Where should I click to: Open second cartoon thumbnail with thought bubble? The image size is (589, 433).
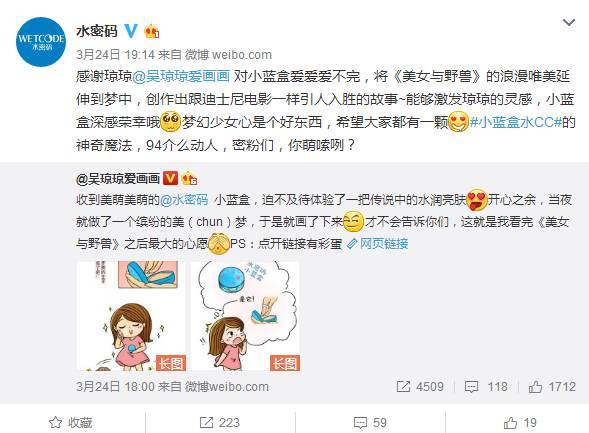tap(245, 316)
